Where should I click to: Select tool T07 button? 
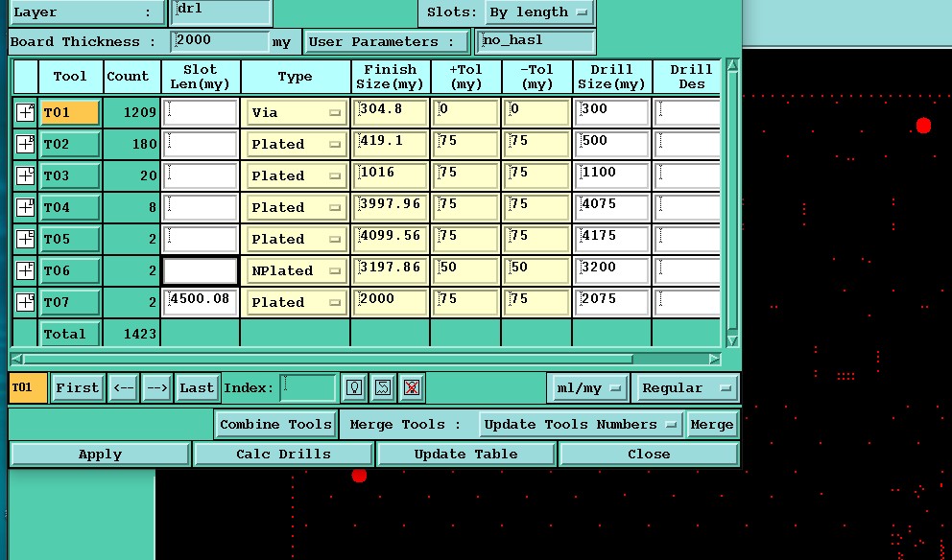click(x=70, y=302)
